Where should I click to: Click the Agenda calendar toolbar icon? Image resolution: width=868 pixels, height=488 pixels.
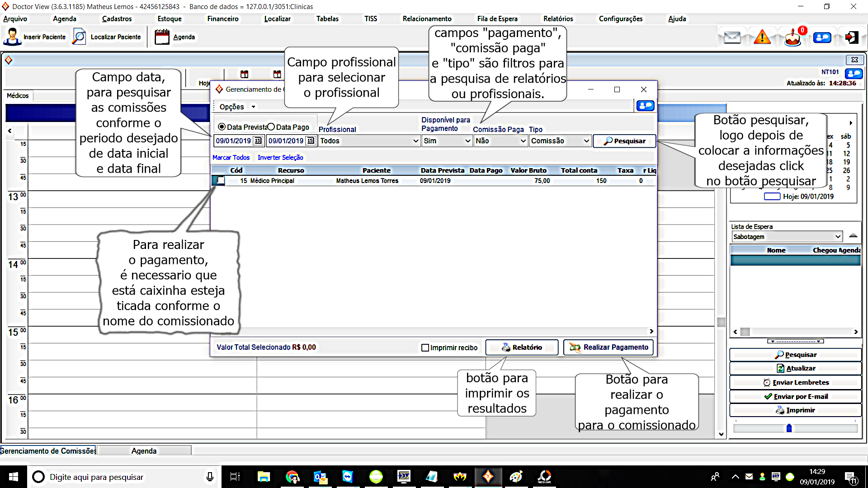click(162, 37)
